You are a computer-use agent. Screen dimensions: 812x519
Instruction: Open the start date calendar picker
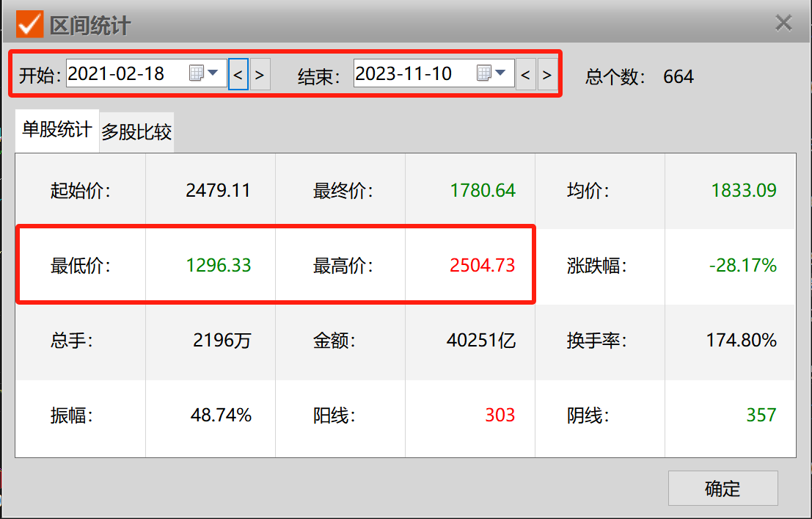[197, 73]
